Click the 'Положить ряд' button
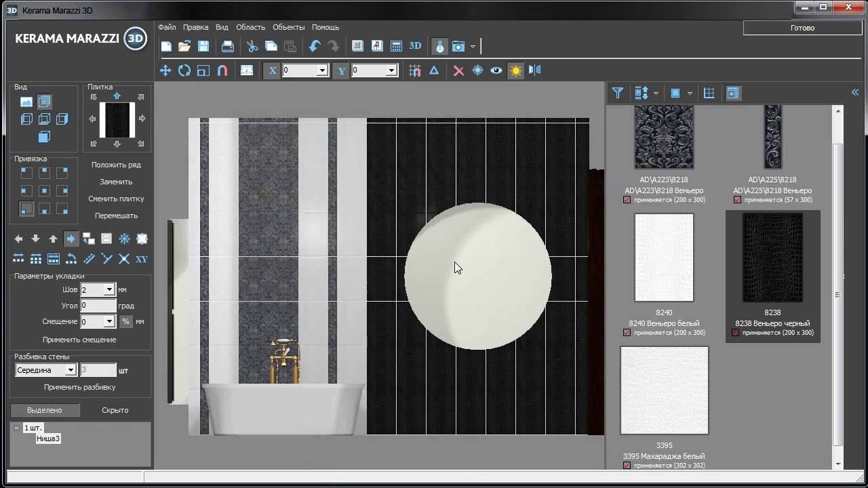Screen dimensions: 868x488 (116, 165)
